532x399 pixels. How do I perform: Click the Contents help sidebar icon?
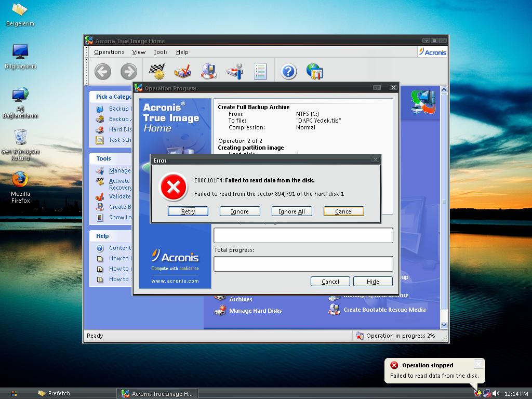(100, 248)
